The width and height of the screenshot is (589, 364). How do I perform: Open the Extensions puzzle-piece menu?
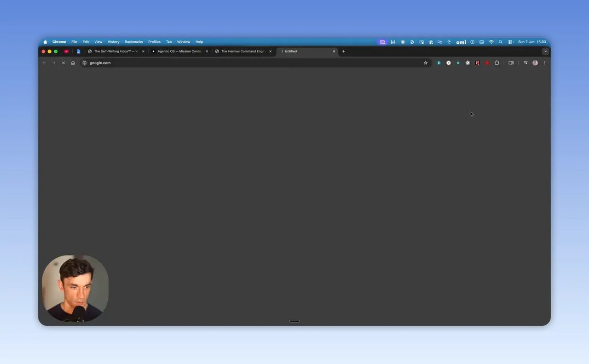click(497, 63)
